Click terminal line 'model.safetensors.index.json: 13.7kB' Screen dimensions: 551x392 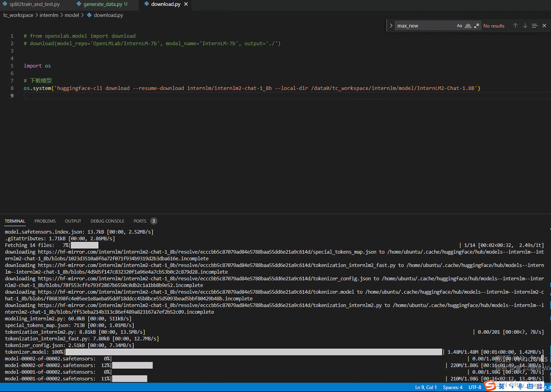click(x=79, y=232)
